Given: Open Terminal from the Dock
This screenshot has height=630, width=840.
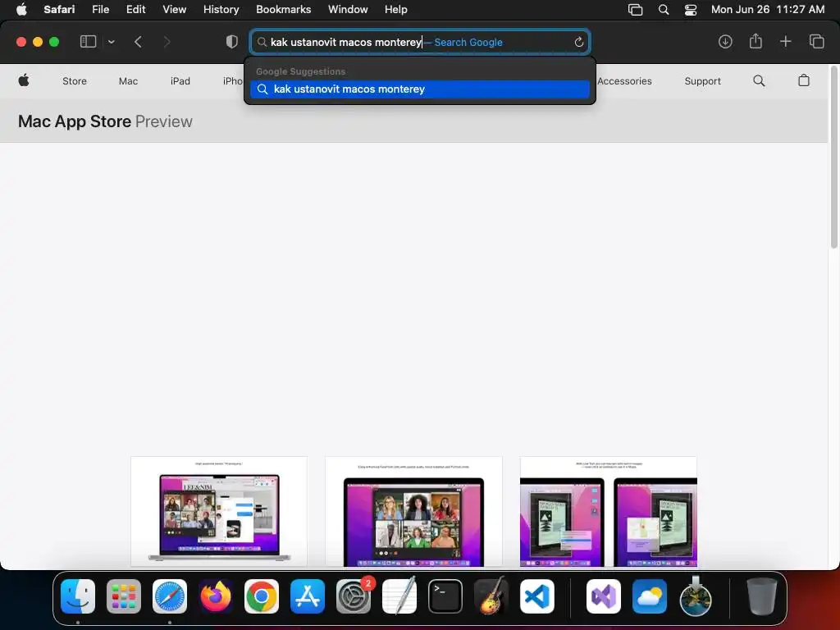Looking at the screenshot, I should click(445, 596).
